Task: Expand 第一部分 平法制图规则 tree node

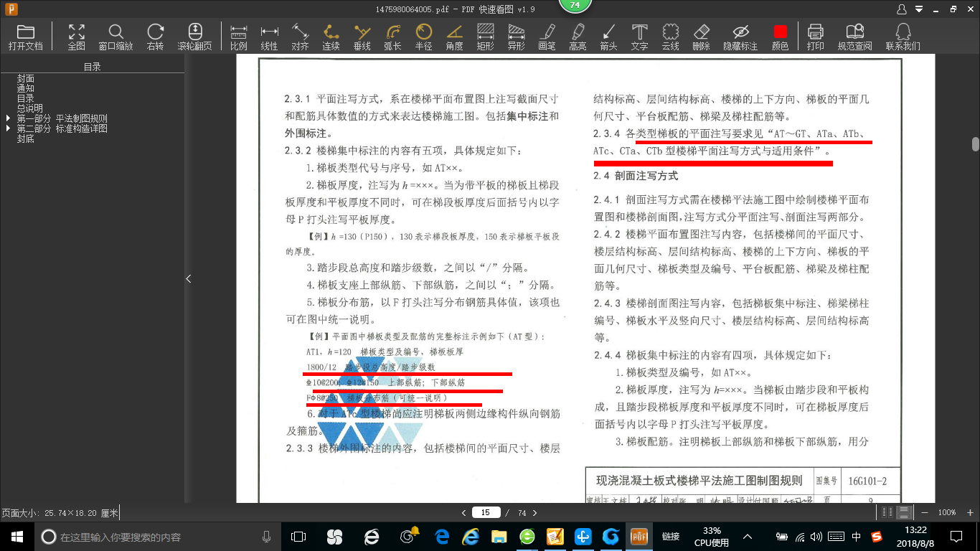Action: coord(8,118)
